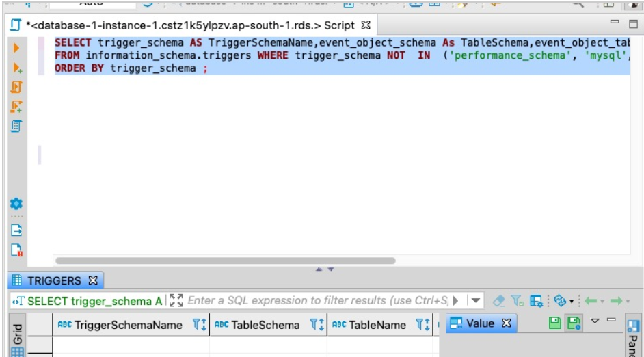Open the filter history dropdown
This screenshot has height=357, width=644.
(476, 300)
